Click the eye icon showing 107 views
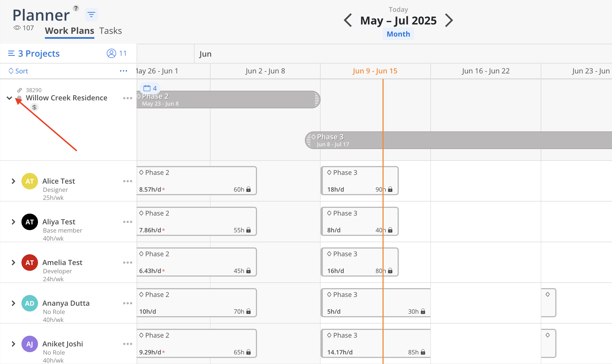This screenshot has height=364, width=612. click(17, 28)
